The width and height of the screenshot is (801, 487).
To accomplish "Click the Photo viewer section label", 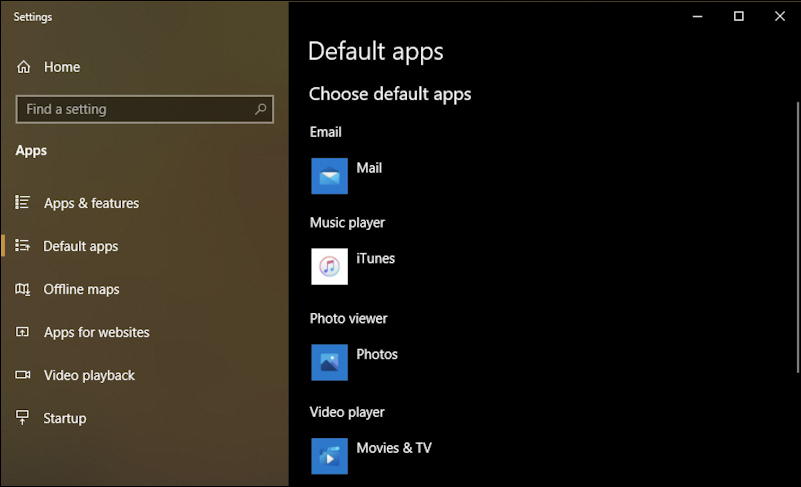I will click(348, 318).
